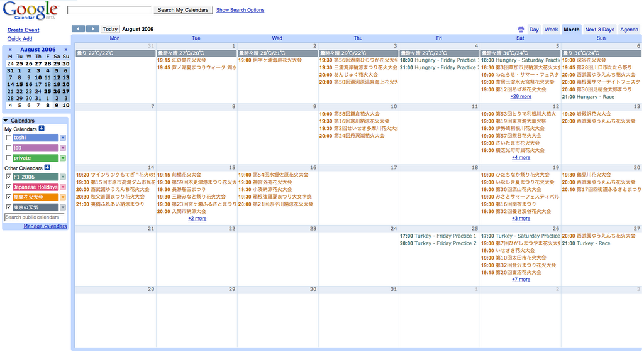The width and height of the screenshot is (644, 352).
Task: Go to next month with the forward arrow
Action: [x=92, y=29]
